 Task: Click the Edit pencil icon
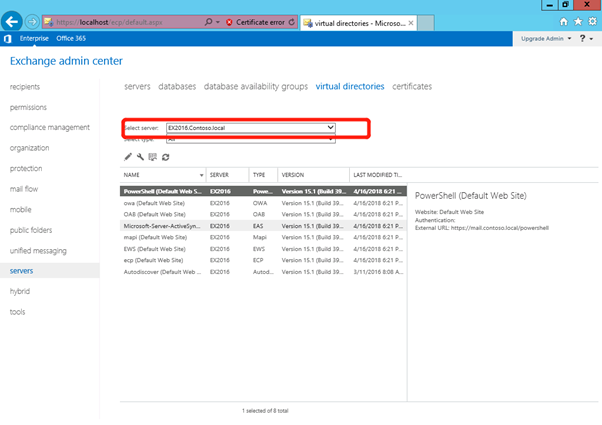tap(128, 157)
